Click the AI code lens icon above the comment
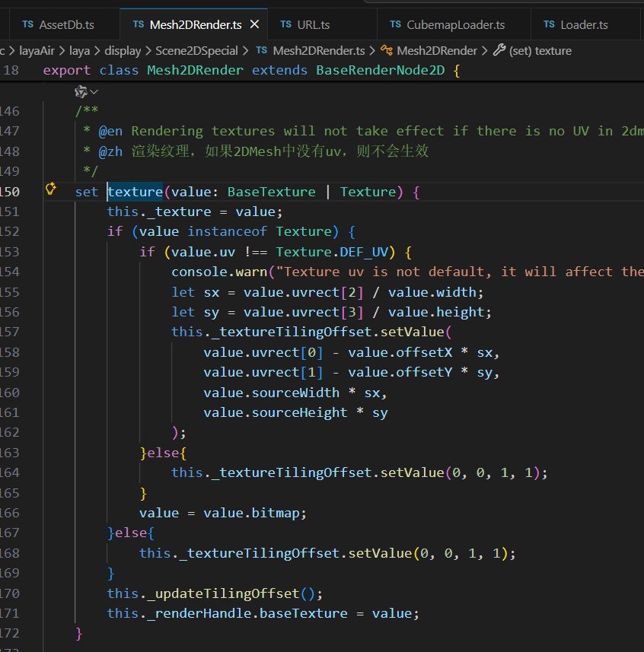This screenshot has height=652, width=644. 81,91
